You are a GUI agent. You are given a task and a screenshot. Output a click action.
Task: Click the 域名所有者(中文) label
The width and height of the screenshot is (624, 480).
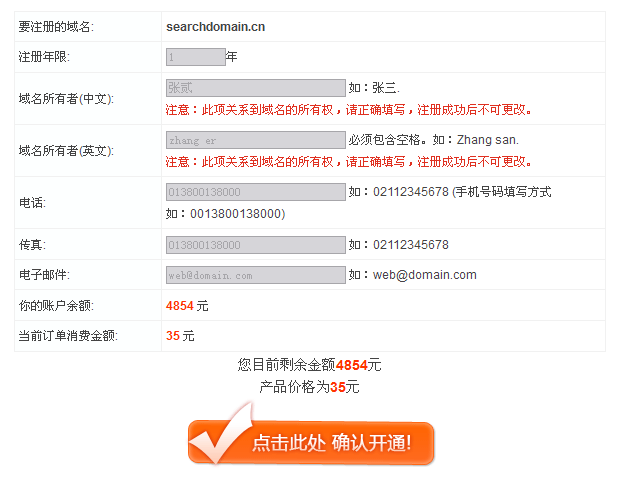(x=66, y=99)
